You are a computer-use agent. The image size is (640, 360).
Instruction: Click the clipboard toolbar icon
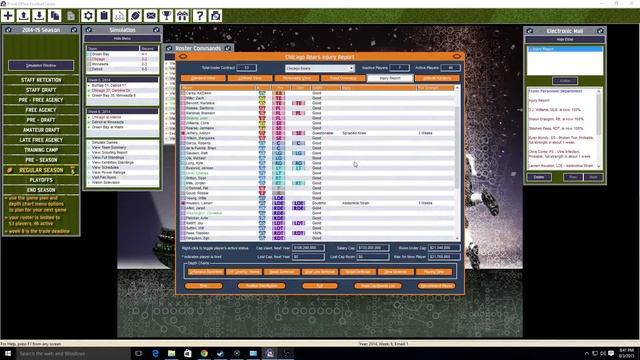(104, 16)
